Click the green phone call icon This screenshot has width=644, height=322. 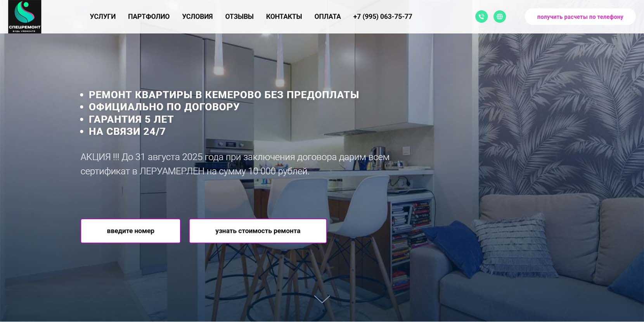tap(481, 17)
